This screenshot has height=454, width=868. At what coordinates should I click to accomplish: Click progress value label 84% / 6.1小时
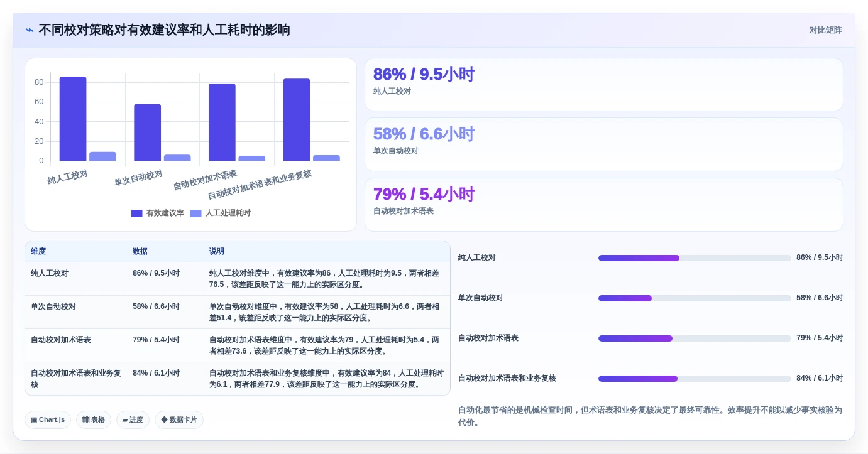tap(820, 378)
